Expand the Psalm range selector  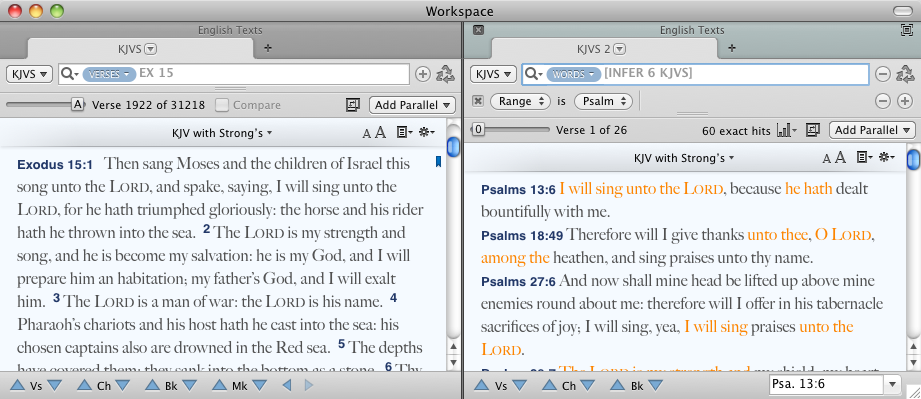click(603, 101)
